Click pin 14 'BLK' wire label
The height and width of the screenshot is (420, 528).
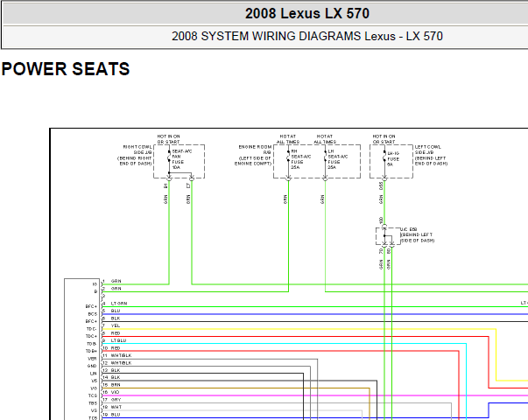coord(116,378)
